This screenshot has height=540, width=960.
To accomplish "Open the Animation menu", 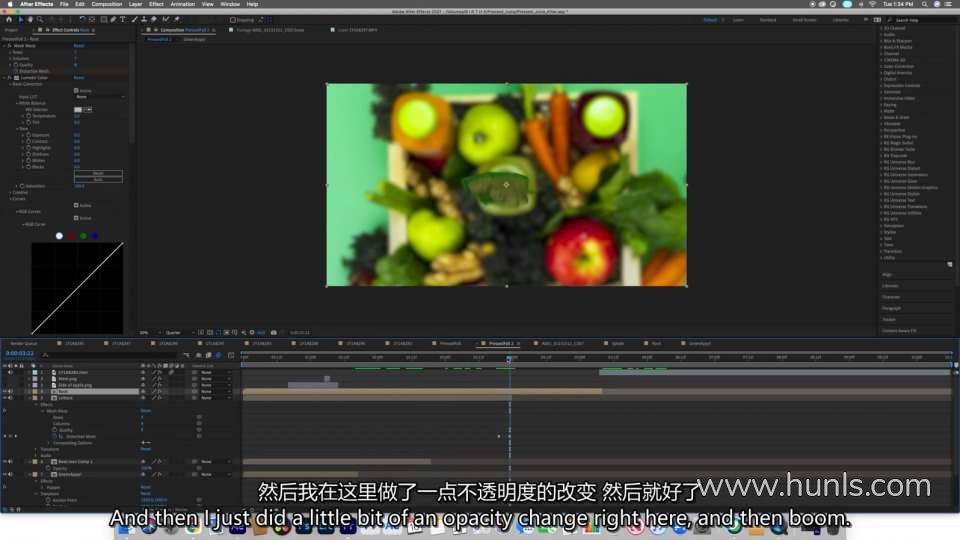I will click(182, 4).
